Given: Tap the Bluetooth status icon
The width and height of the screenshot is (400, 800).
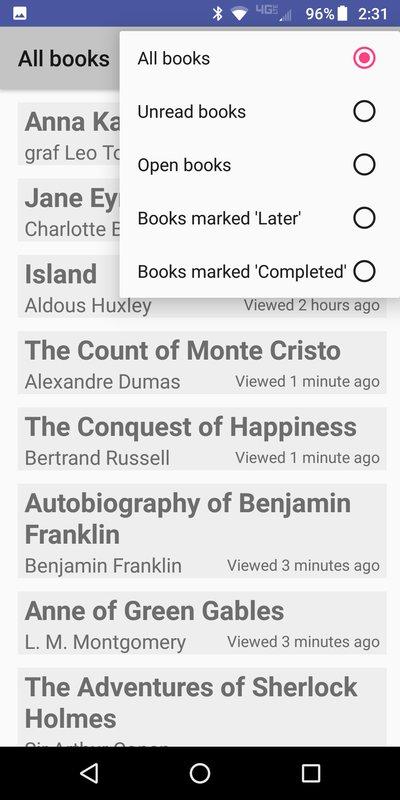Looking at the screenshot, I should [218, 14].
